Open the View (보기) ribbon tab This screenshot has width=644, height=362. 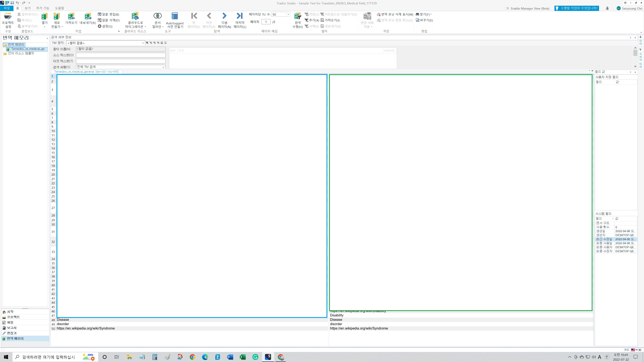click(28, 8)
